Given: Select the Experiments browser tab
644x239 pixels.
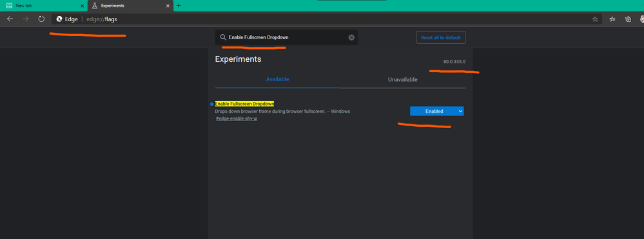Looking at the screenshot, I should (130, 6).
